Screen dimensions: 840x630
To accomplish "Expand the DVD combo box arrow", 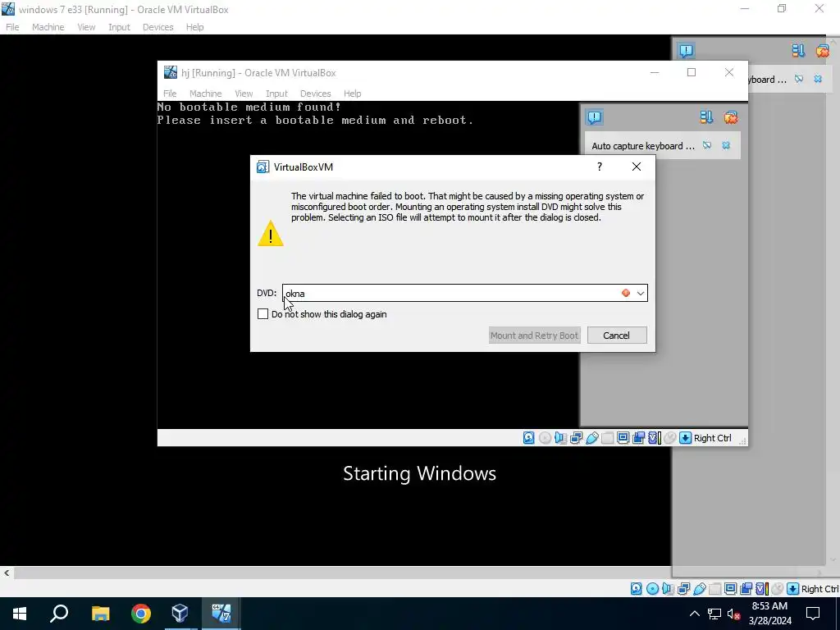I will point(640,293).
